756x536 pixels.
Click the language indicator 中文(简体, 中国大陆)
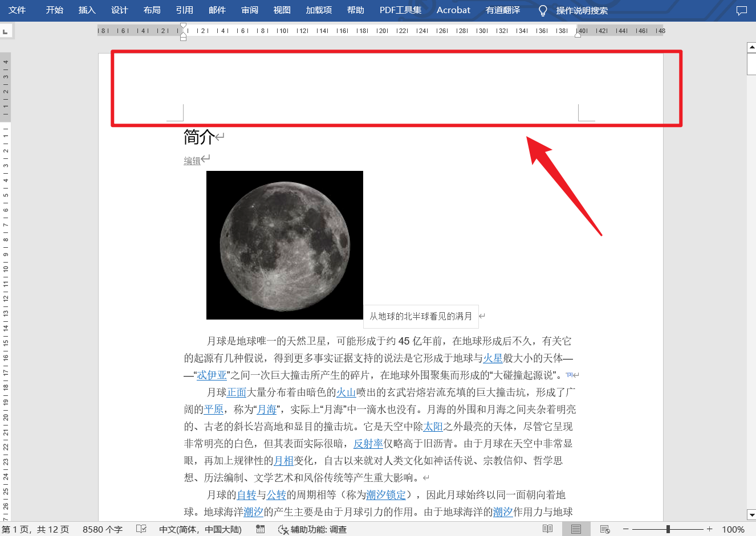click(x=200, y=529)
